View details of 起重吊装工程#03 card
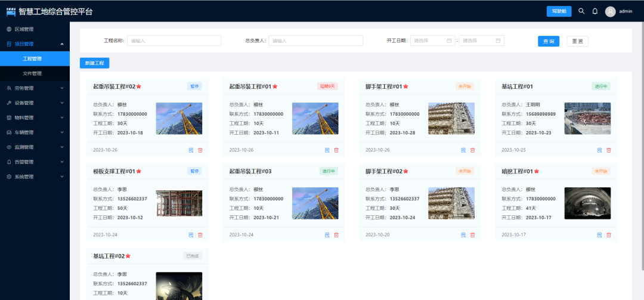This screenshot has height=300, width=644. coord(327,234)
